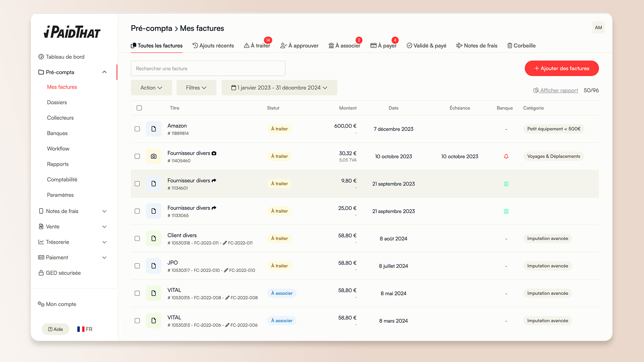Click red bell alert on 30,32 € row
Viewport: 644px width, 362px height.
pyautogui.click(x=506, y=156)
